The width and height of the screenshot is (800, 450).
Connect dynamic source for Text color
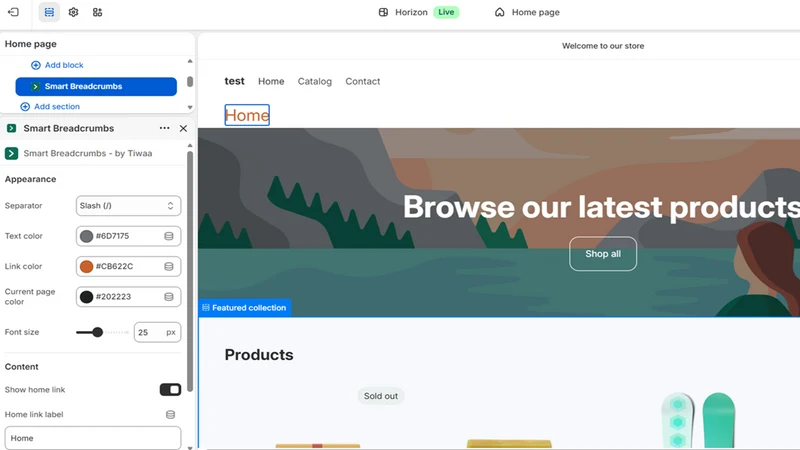pos(169,236)
